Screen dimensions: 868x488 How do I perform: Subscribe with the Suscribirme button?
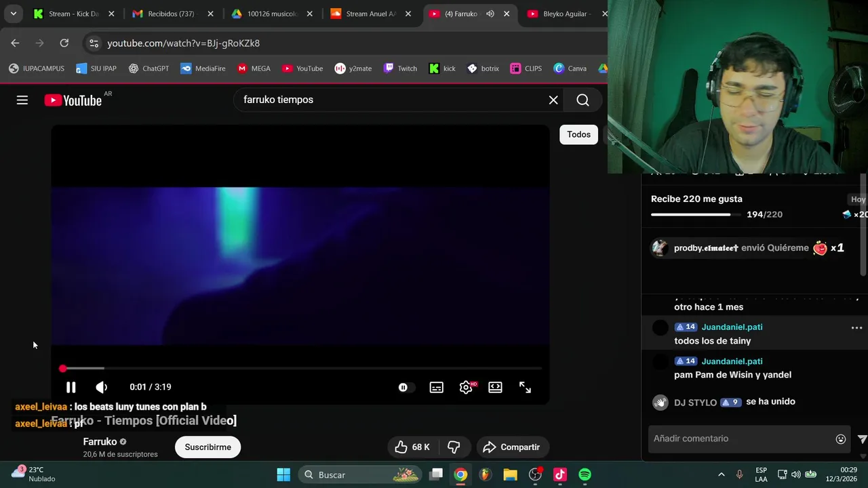(x=208, y=447)
